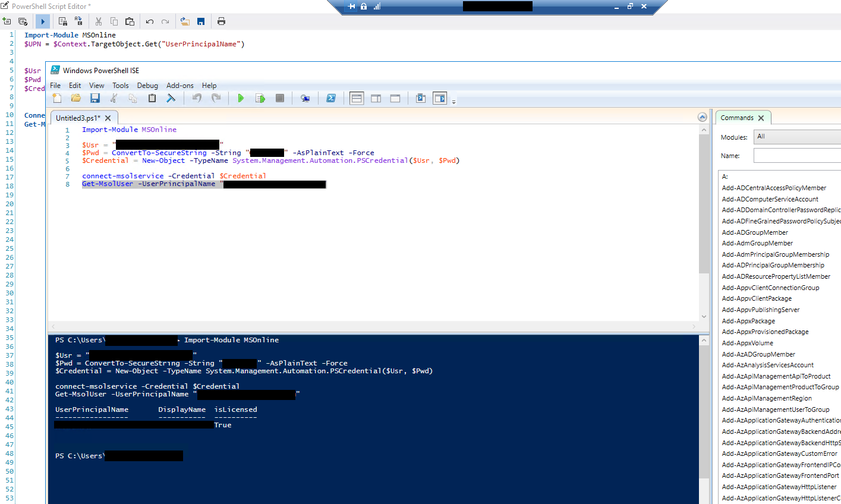Save the ISE script with floppy icon
Screen dimensions: 841x504
click(x=95, y=98)
